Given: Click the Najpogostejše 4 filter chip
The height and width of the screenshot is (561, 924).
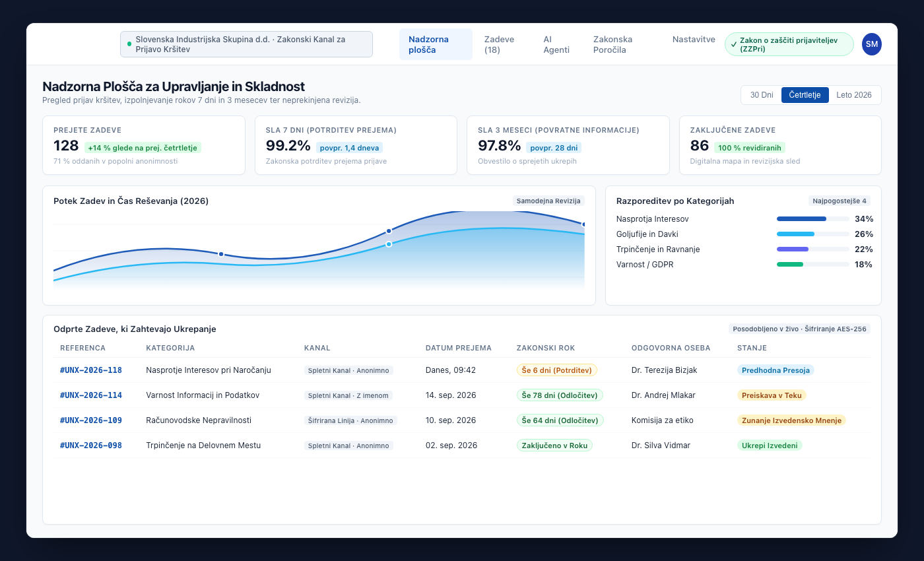Looking at the screenshot, I should click(x=840, y=201).
